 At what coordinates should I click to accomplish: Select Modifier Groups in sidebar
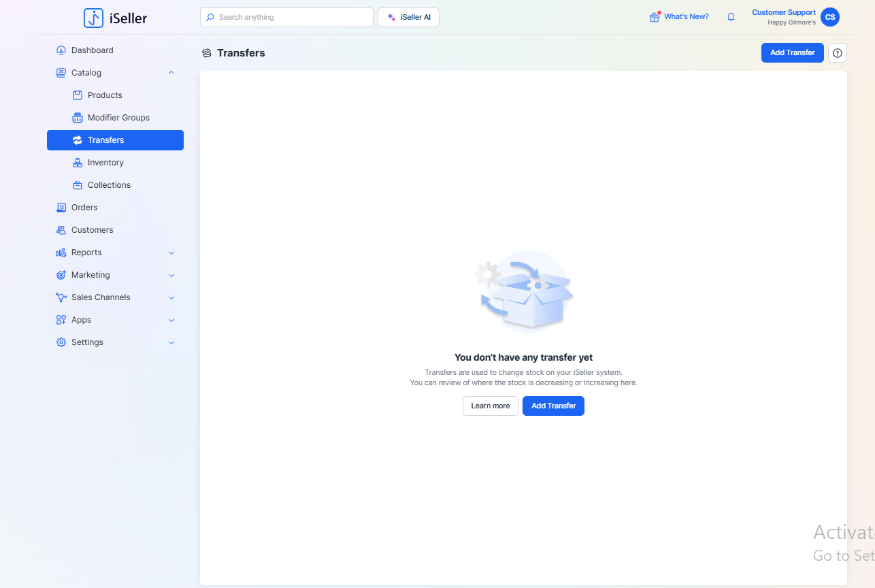118,118
